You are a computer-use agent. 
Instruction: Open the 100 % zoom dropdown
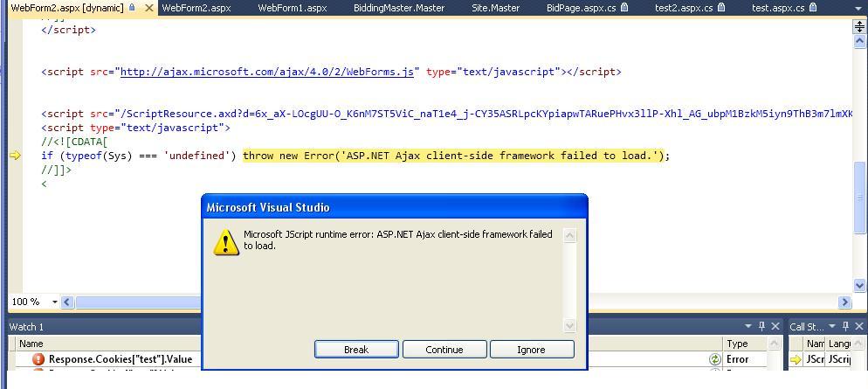pyautogui.click(x=55, y=302)
